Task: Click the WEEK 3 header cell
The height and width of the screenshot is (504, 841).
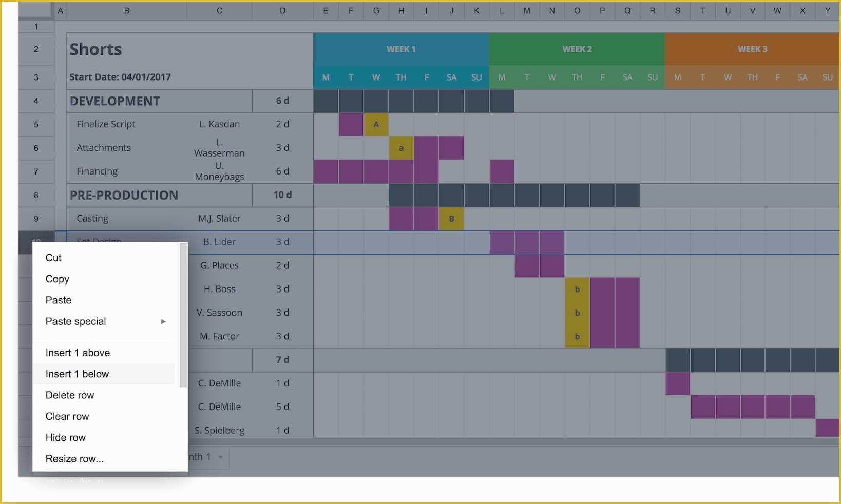Action: click(x=752, y=49)
